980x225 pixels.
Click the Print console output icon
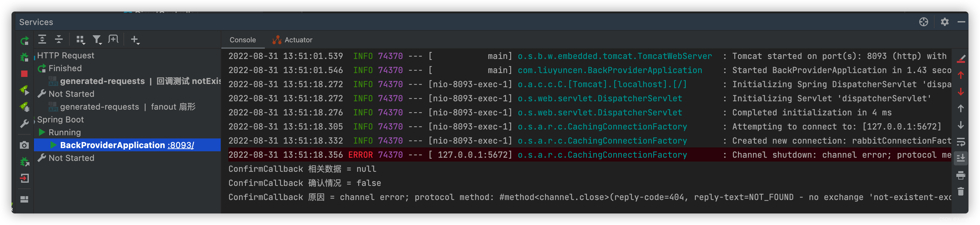tap(960, 175)
